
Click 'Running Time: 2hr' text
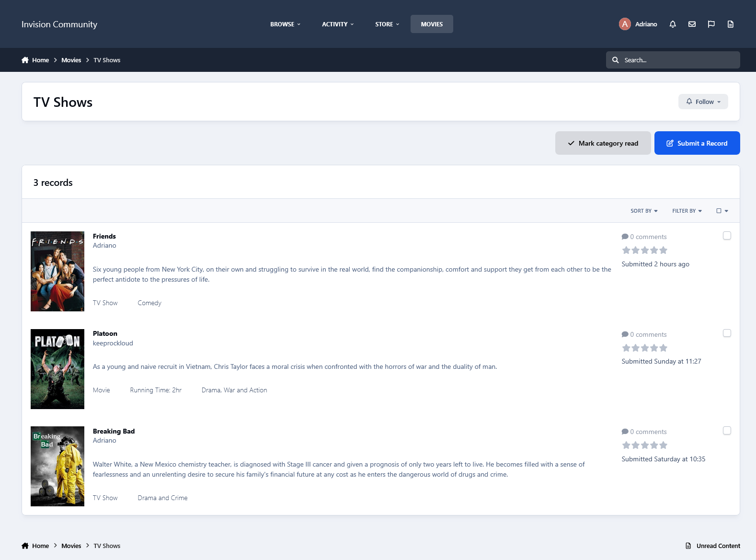[156, 390]
